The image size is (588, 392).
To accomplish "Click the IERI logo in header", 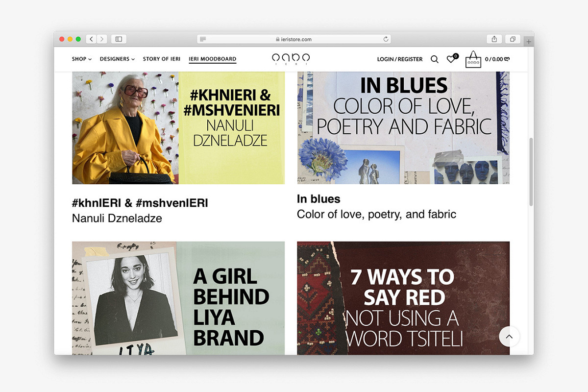I will [x=291, y=59].
